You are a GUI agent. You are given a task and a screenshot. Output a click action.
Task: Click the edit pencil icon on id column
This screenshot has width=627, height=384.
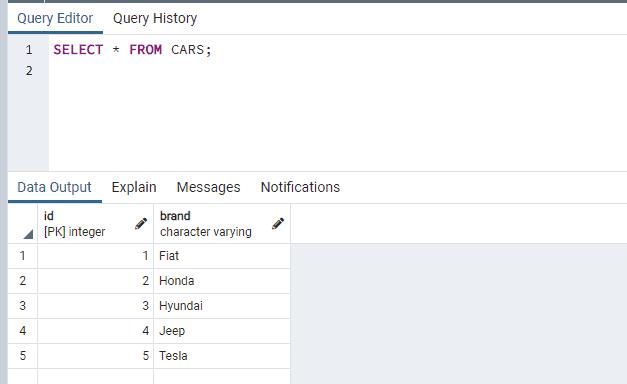141,224
